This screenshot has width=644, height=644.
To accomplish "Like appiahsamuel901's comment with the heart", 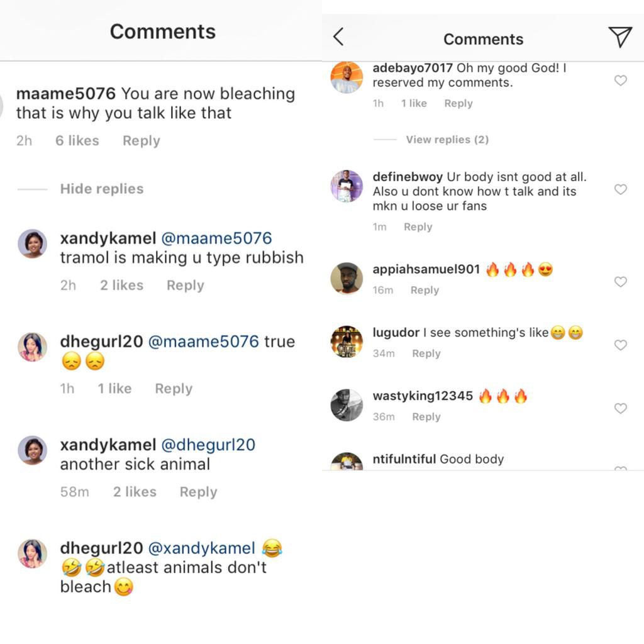I will [x=620, y=282].
